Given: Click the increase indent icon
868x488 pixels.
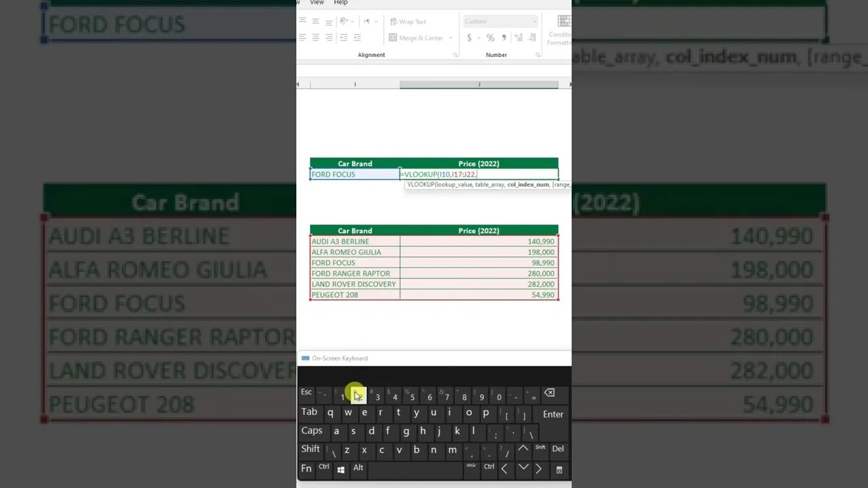Looking at the screenshot, I should [x=357, y=38].
